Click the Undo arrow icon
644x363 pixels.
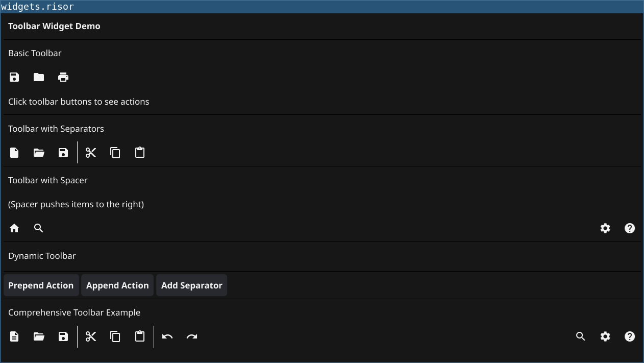[167, 336]
